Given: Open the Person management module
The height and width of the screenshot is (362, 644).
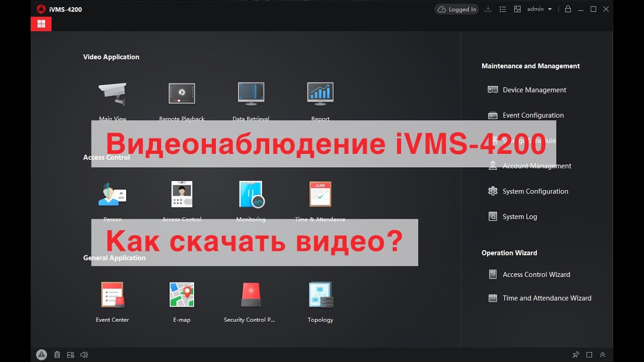Looking at the screenshot, I should [x=112, y=195].
